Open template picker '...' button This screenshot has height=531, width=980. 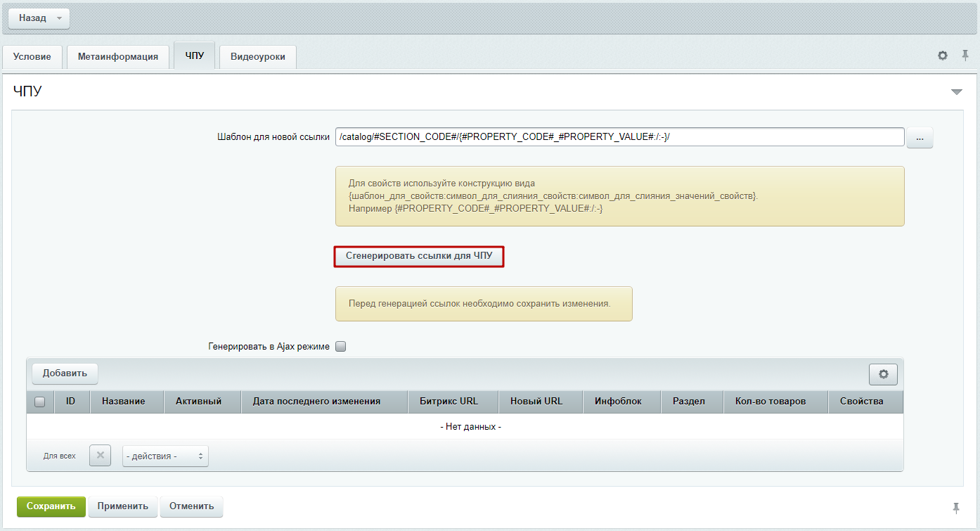pos(920,137)
